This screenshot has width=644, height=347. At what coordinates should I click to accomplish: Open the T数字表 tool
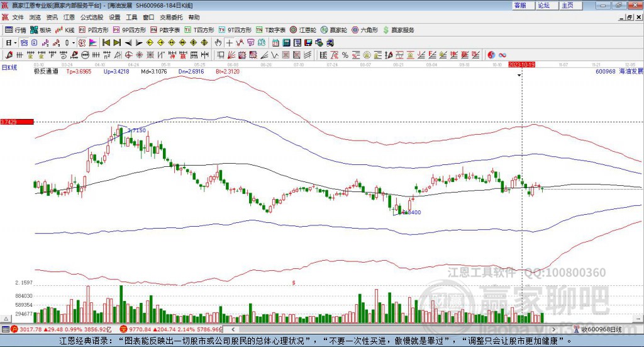(270, 30)
